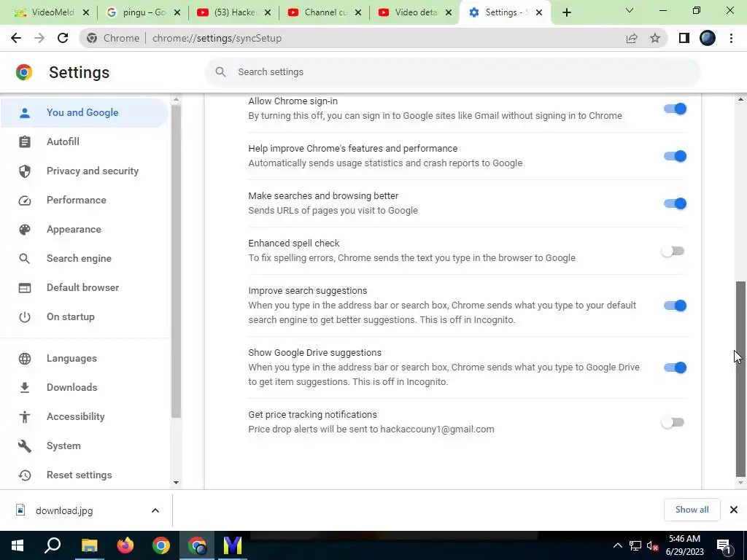Close the VideoMeld tab
Image resolution: width=747 pixels, height=560 pixels.
coord(86,13)
